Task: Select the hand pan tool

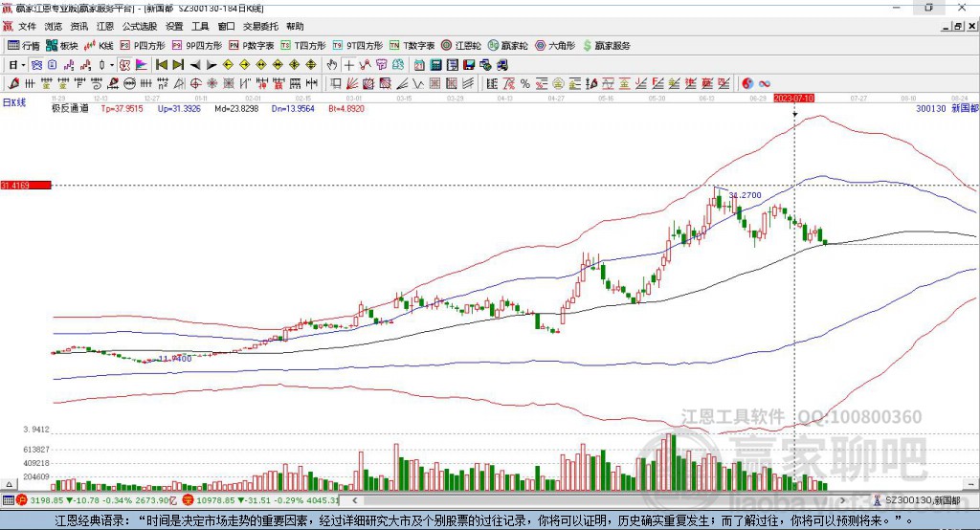Action: pyautogui.click(x=332, y=65)
